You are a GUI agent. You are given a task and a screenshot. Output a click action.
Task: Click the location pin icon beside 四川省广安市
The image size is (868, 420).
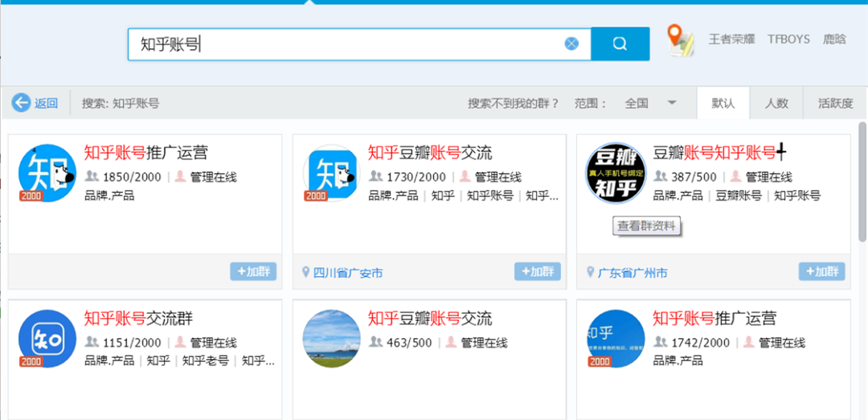305,272
